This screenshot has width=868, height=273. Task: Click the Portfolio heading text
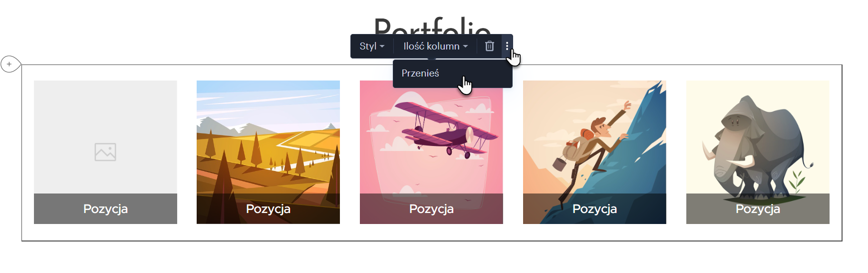(432, 25)
